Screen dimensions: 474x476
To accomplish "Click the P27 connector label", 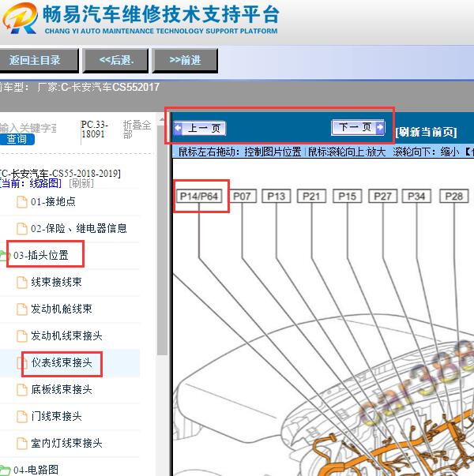I will tap(382, 196).
